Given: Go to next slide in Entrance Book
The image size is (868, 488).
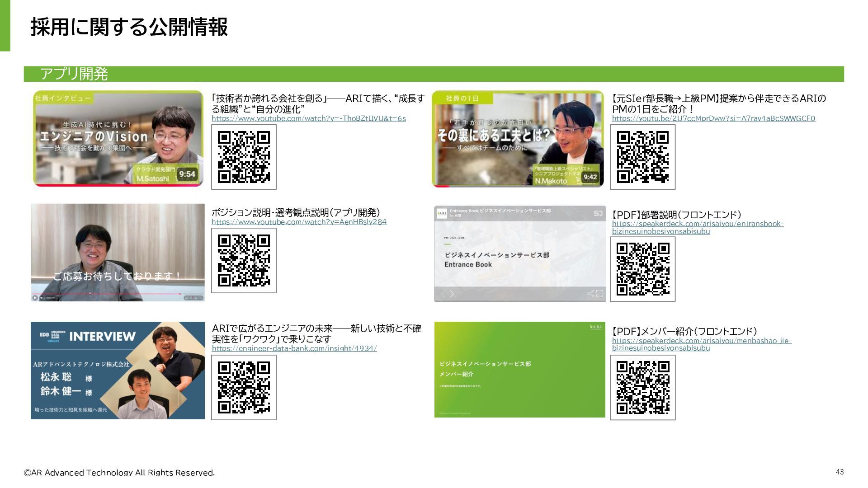Looking at the screenshot, I should (x=452, y=294).
